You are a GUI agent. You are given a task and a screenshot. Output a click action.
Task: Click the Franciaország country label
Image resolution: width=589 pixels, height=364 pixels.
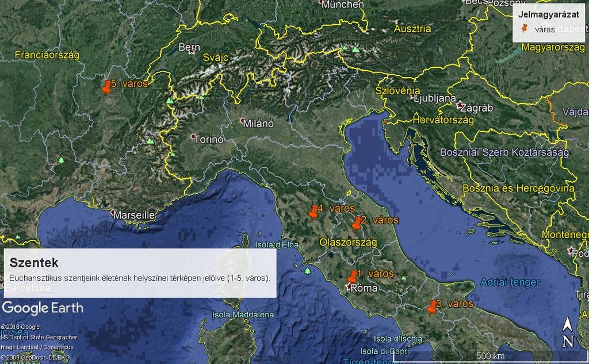pyautogui.click(x=47, y=55)
